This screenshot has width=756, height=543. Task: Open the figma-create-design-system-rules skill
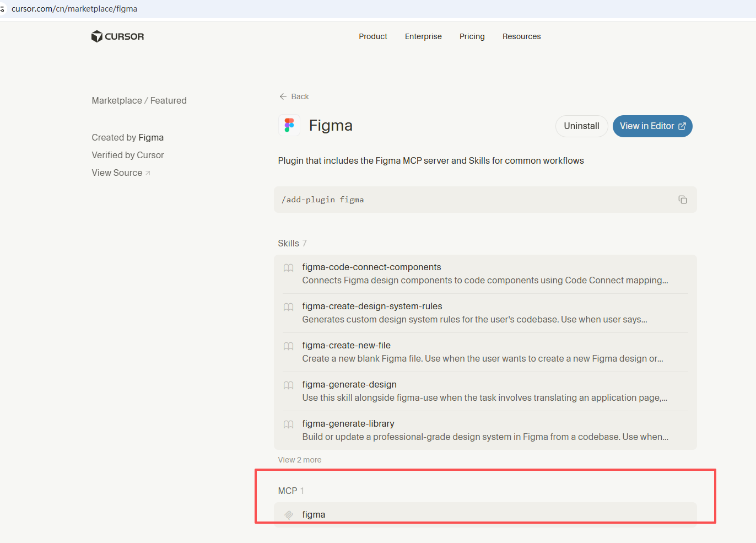485,313
